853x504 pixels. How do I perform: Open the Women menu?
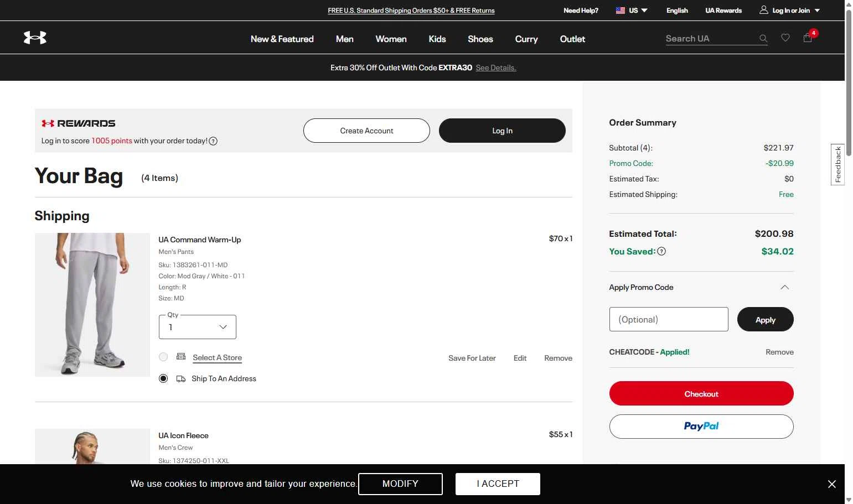tap(391, 39)
